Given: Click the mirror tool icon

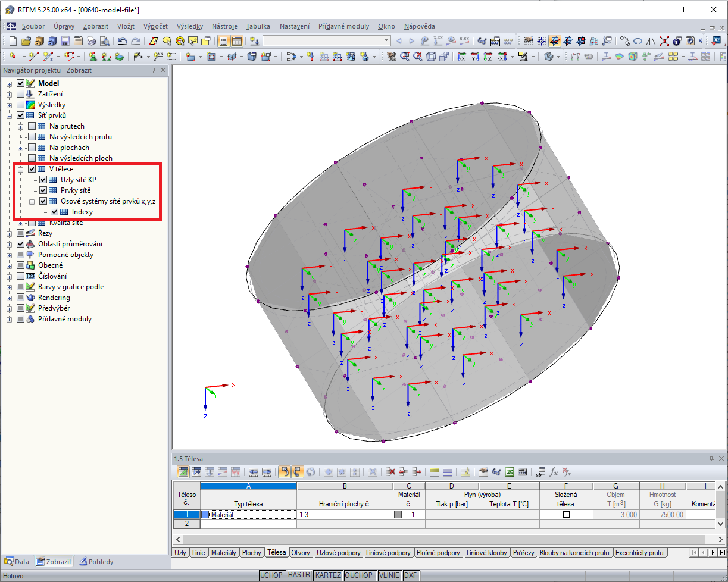Looking at the screenshot, I should click(651, 41).
